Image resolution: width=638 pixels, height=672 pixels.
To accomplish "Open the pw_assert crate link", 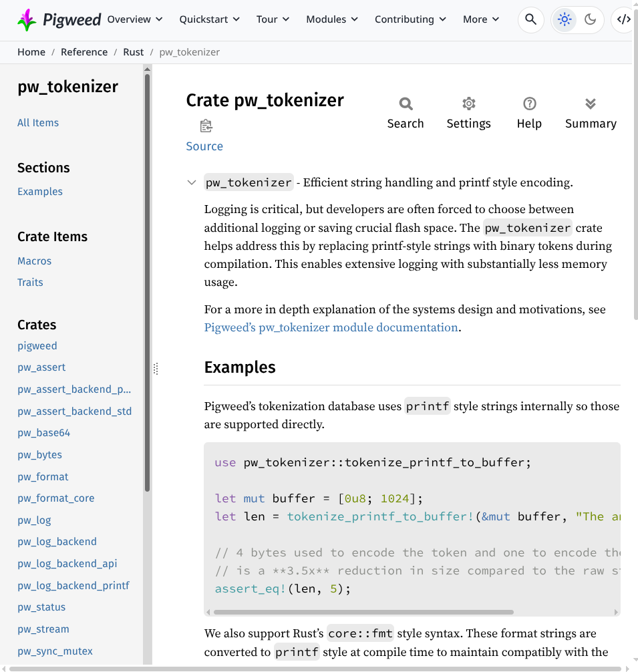I will [x=41, y=367].
